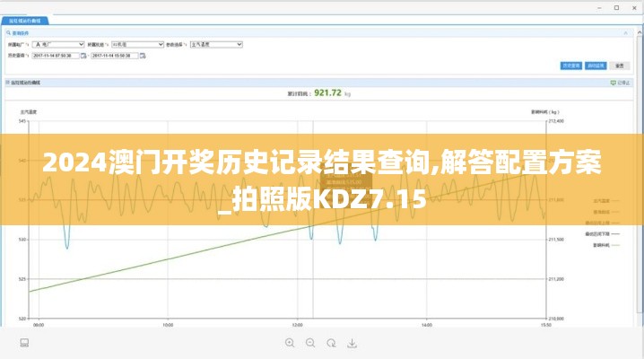The width and height of the screenshot is (644, 359).
Task: Click the 10:00 time axis label
Action: pyautogui.click(x=168, y=325)
